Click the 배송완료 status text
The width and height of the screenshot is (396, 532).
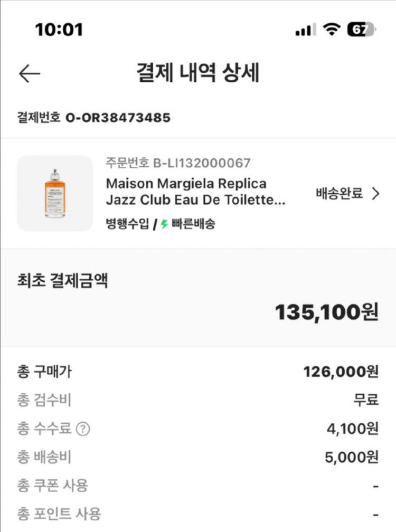tap(340, 194)
